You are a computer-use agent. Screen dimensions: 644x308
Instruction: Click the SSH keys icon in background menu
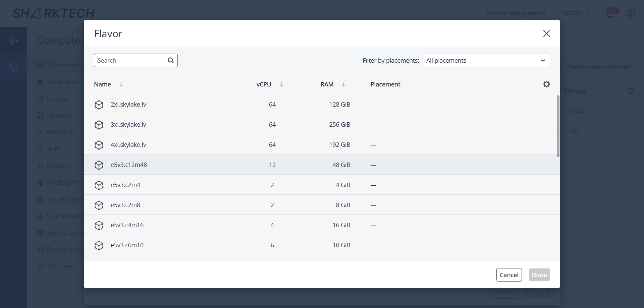pos(40,266)
